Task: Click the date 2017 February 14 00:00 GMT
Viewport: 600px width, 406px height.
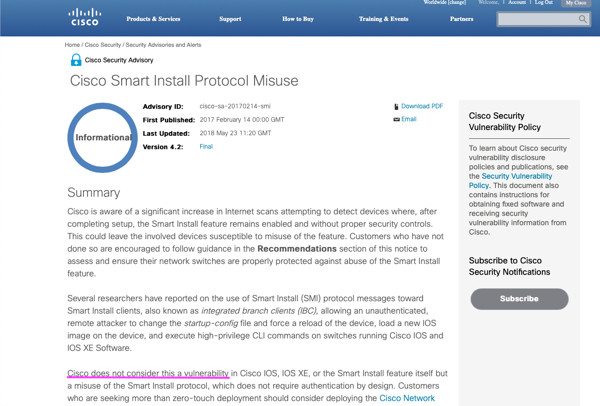Action: click(x=242, y=120)
